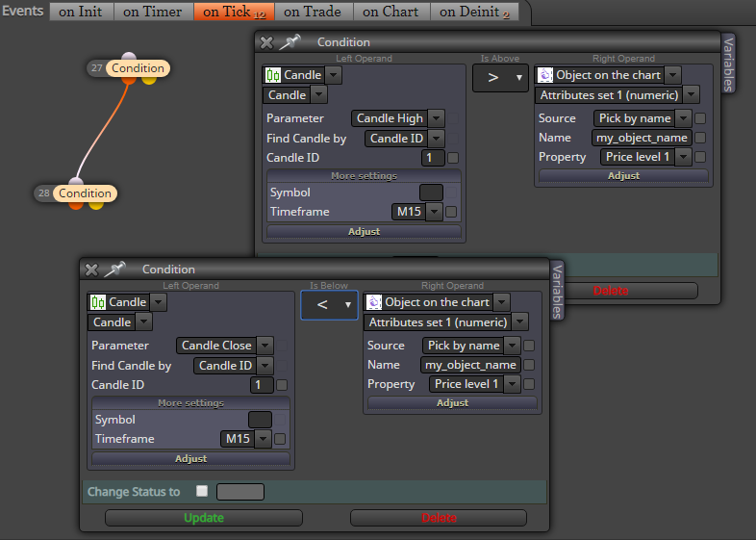
Task: Click the Symbol field in the lower window
Action: pyautogui.click(x=260, y=420)
